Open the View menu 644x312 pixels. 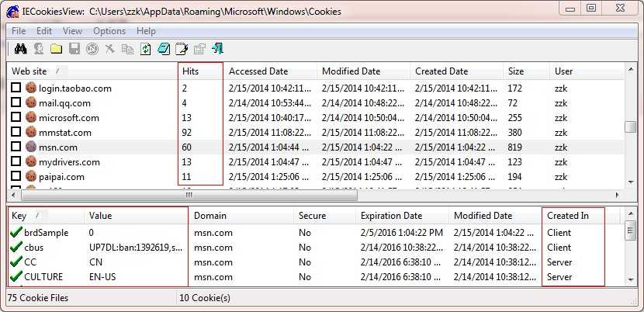(73, 31)
